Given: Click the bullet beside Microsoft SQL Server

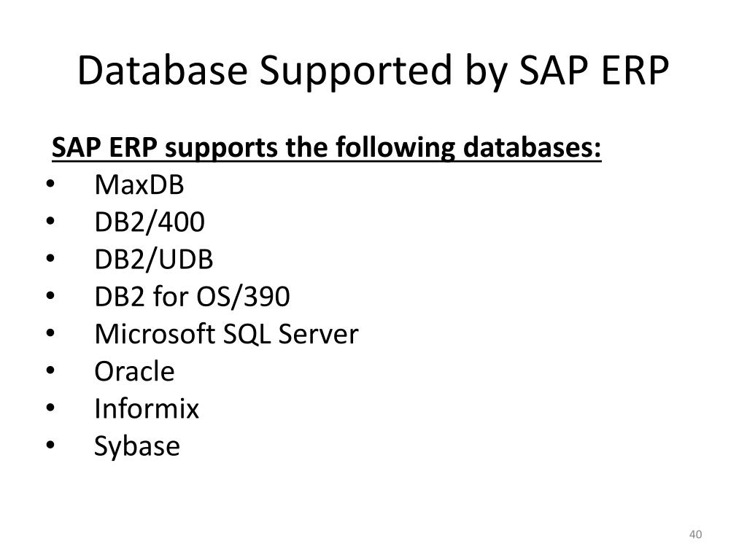Looking at the screenshot, I should [50, 332].
